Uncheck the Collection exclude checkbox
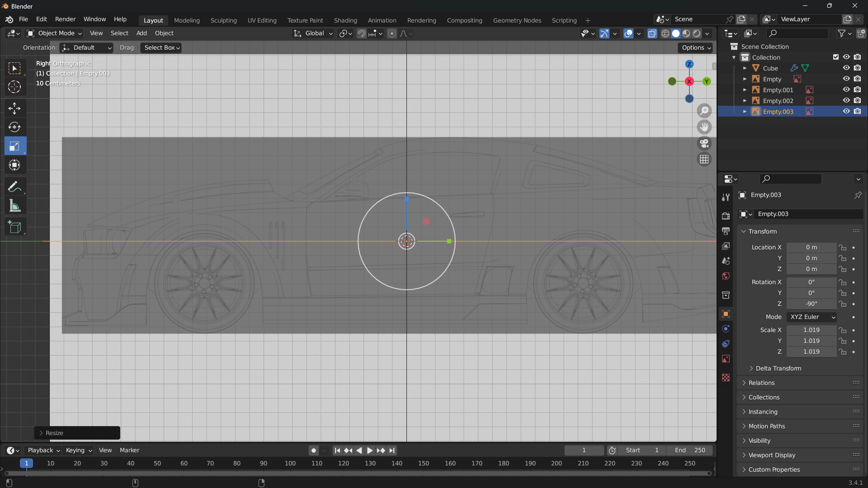This screenshot has width=868, height=488. (836, 57)
